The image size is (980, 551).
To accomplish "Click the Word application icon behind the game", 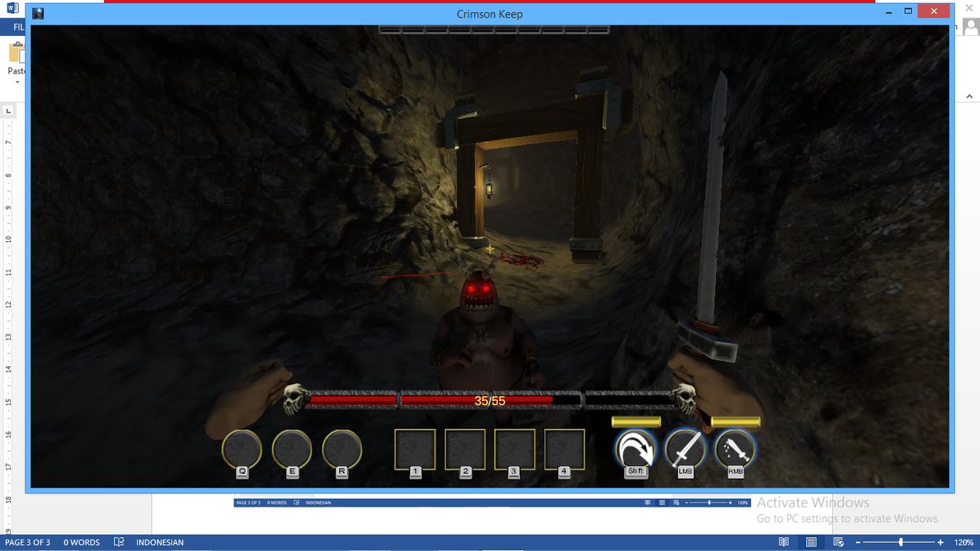I will coord(12,8).
